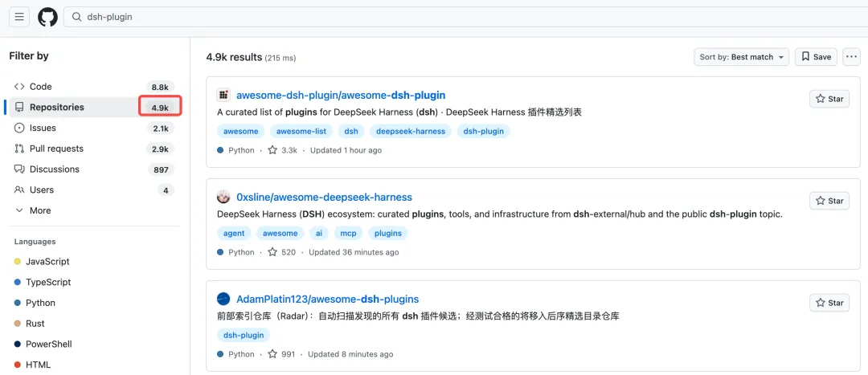Star the AdamPlatin123/awesome-dsh-plugins repository
The height and width of the screenshot is (375, 868).
(x=829, y=303)
